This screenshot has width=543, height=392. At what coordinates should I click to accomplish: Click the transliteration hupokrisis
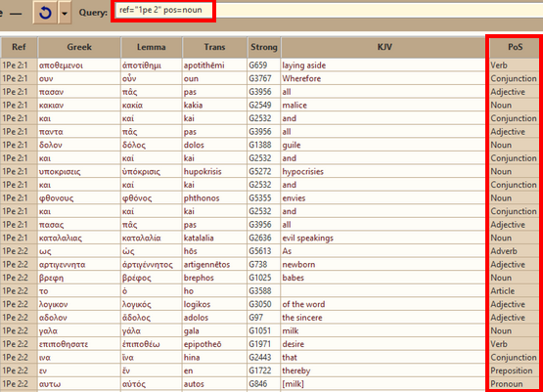(203, 172)
